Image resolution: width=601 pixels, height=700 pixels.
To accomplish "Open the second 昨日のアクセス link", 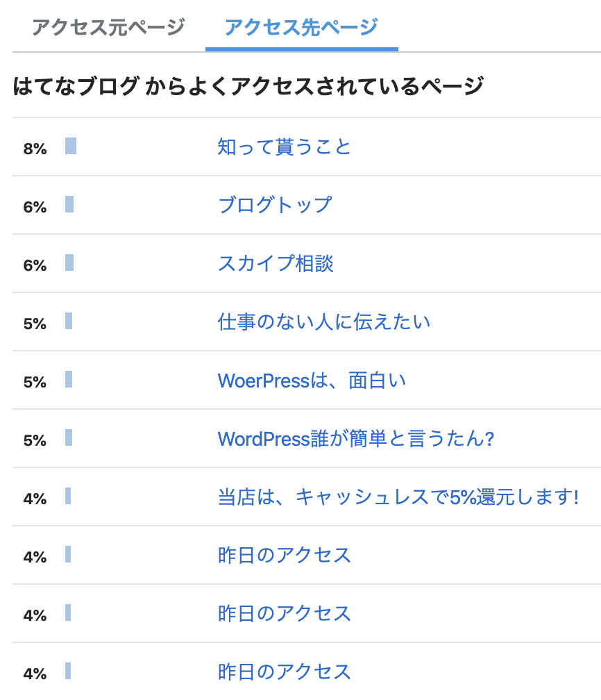I will (285, 614).
